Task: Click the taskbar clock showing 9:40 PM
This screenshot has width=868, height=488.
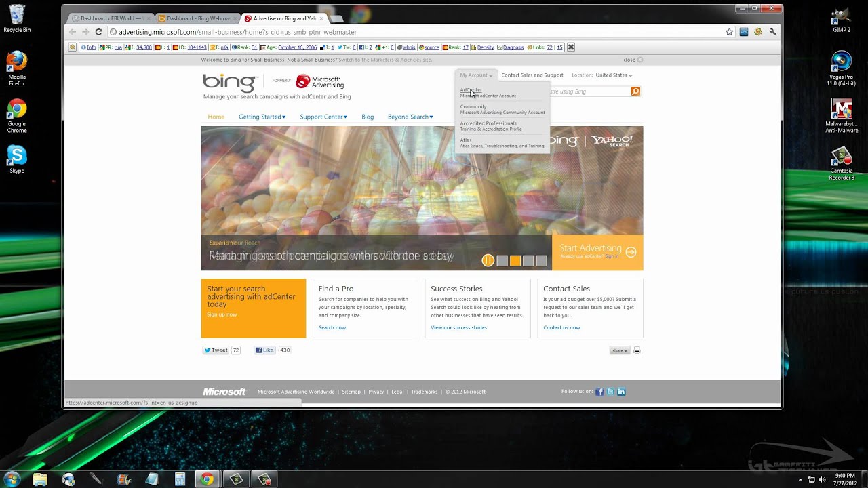Action: coord(846,479)
